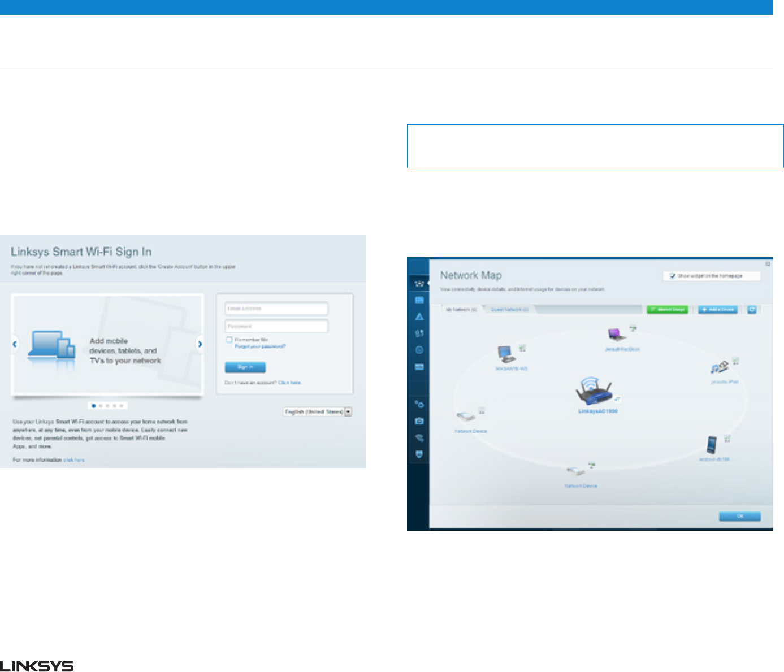Focus the Email Address field
The width and height of the screenshot is (784, 672).
(x=276, y=309)
